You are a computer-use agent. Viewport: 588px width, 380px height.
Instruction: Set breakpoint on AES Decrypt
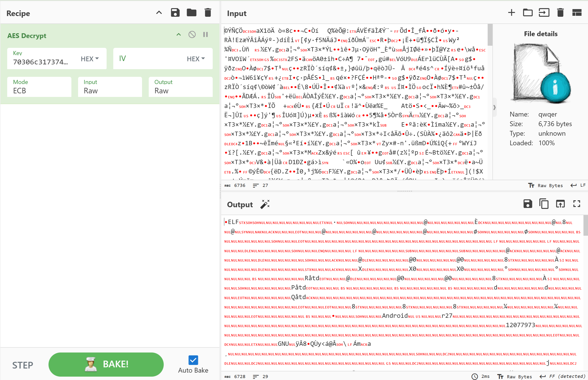click(206, 34)
